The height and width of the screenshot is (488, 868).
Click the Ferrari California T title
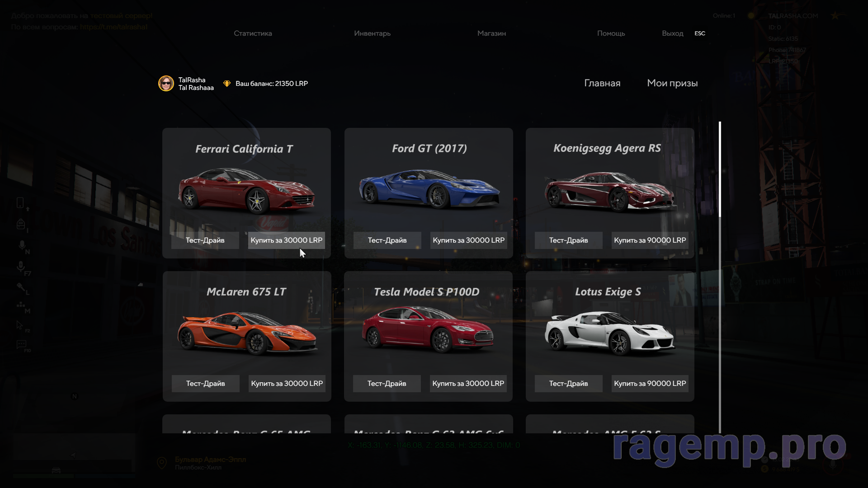pyautogui.click(x=244, y=149)
